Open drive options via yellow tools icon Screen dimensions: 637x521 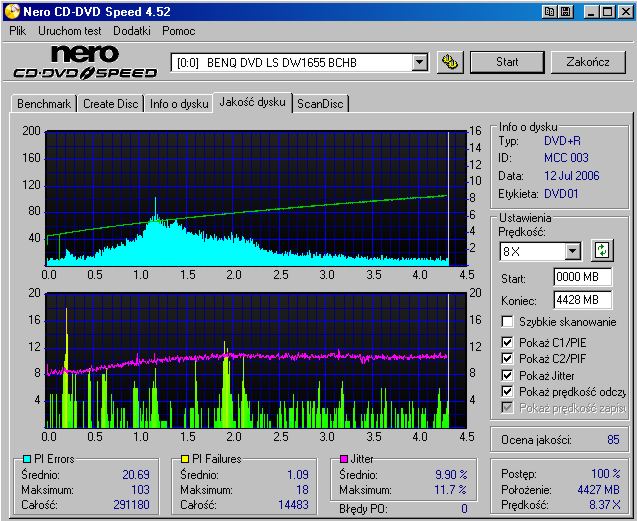point(450,62)
